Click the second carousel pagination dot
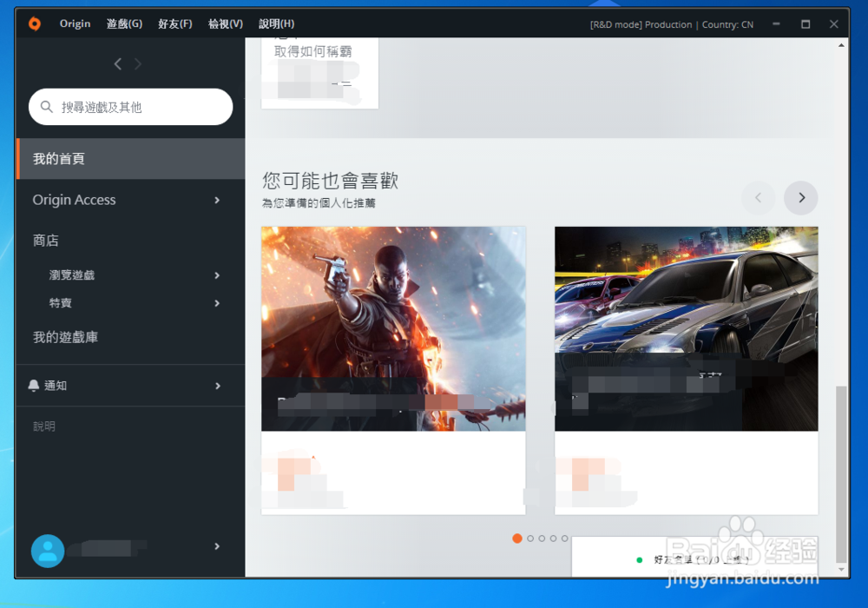868x608 pixels. tap(529, 539)
